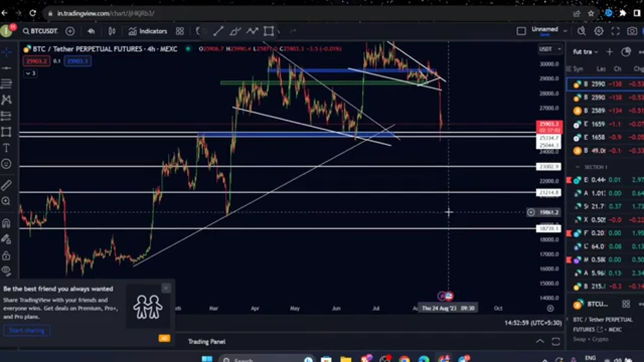
Task: Open the fut tra watchlist dropdown
Action: [586, 52]
